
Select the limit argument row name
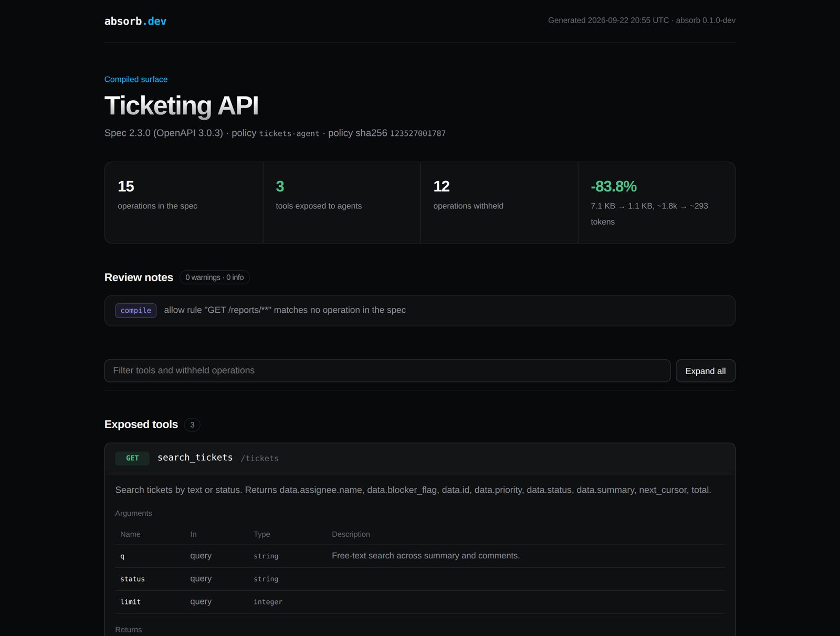(130, 602)
